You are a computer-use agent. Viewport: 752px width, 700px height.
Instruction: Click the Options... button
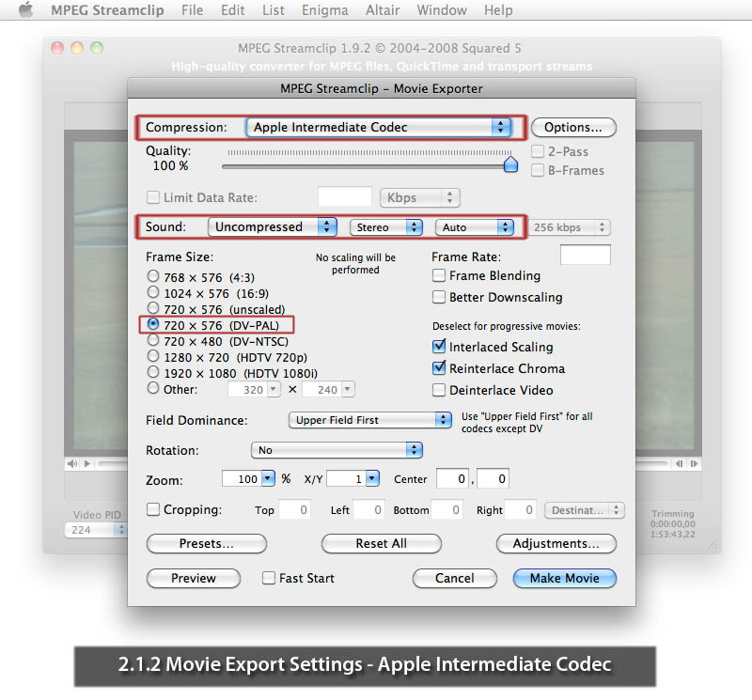(x=573, y=128)
